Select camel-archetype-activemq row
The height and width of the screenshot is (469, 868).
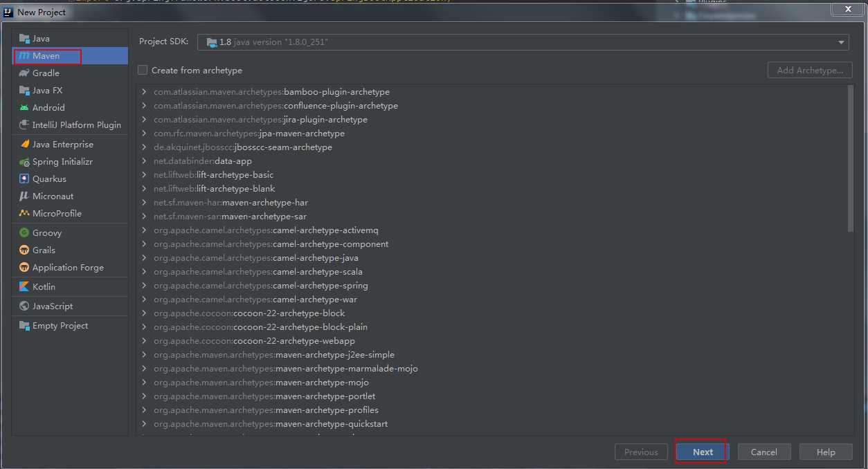click(491, 230)
